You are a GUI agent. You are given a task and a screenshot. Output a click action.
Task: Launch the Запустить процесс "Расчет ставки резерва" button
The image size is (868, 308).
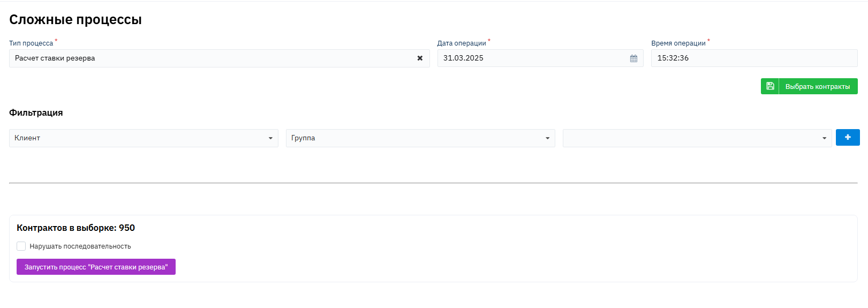(96, 267)
